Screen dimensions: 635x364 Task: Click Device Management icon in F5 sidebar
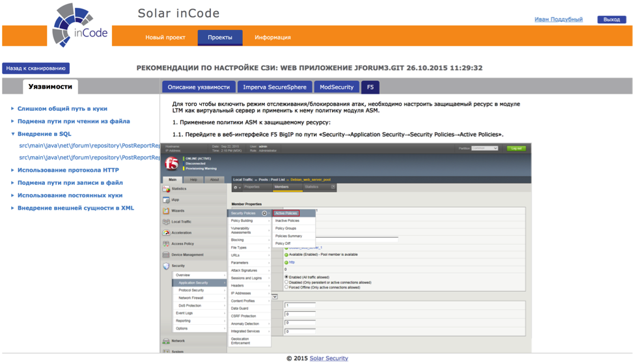click(x=166, y=255)
